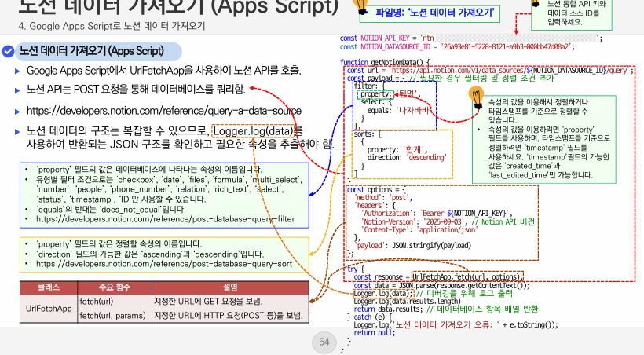
Task: Click the cell '지정한 URL에 GET 요청을 보냄.'
Action: [230, 302]
